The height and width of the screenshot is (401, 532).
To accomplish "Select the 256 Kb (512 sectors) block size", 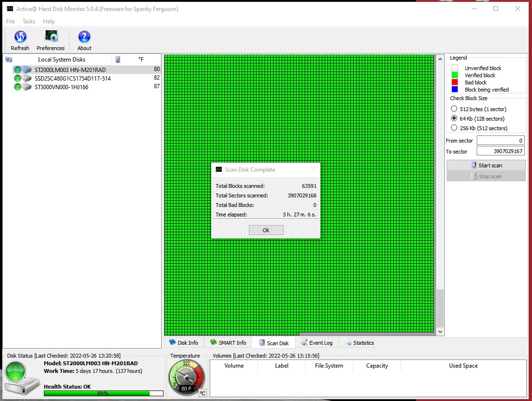I will point(454,128).
